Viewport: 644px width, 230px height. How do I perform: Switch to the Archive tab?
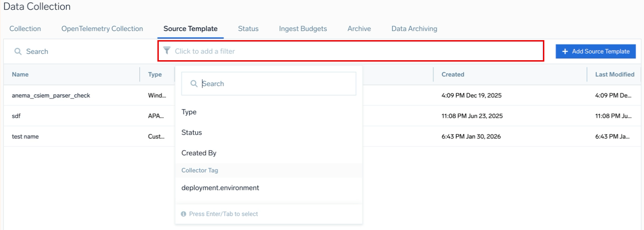pyautogui.click(x=359, y=29)
